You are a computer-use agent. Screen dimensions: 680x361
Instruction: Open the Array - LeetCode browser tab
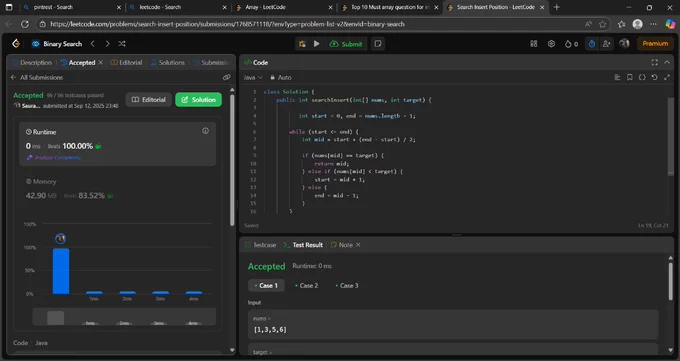pyautogui.click(x=284, y=7)
